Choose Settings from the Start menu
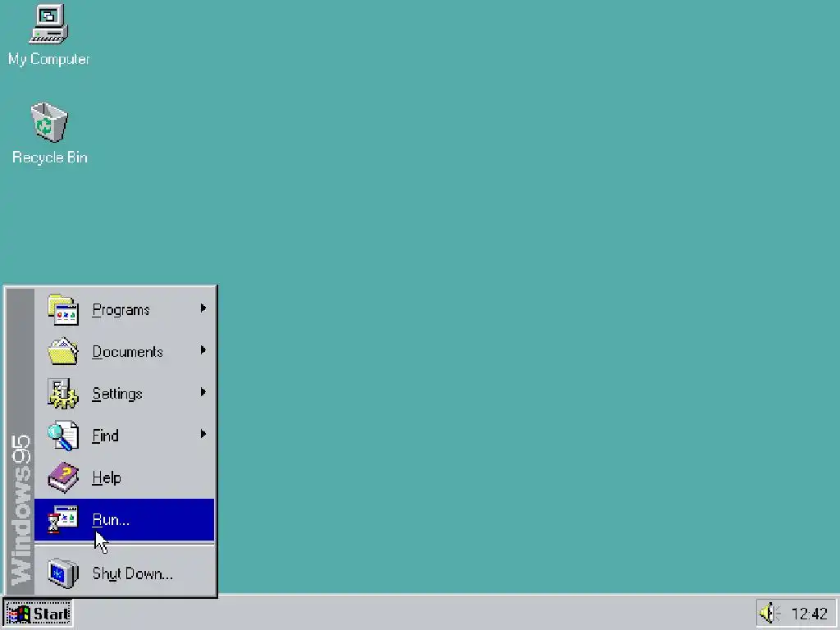Viewport: 840px width, 630px height. (125, 393)
